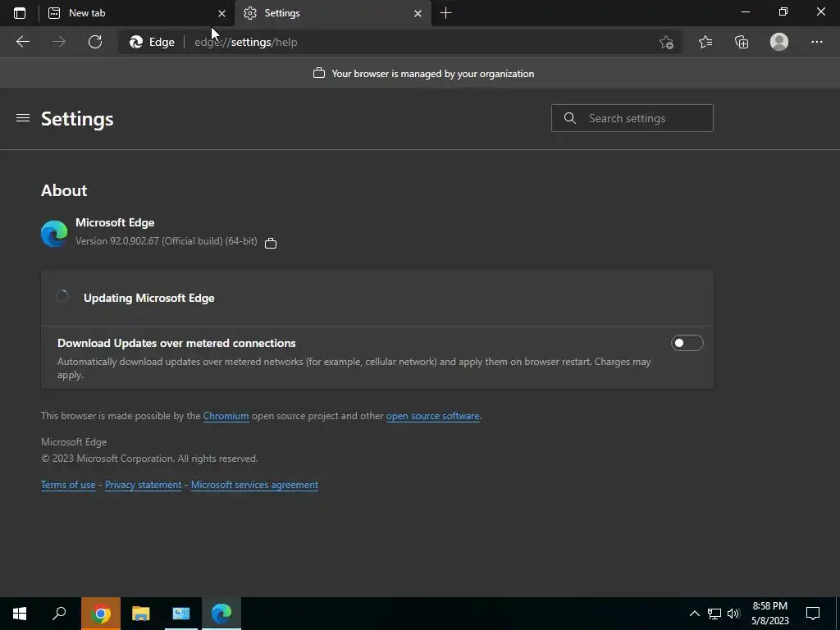Open the open source software link
Image resolution: width=840 pixels, height=630 pixels.
click(x=433, y=416)
